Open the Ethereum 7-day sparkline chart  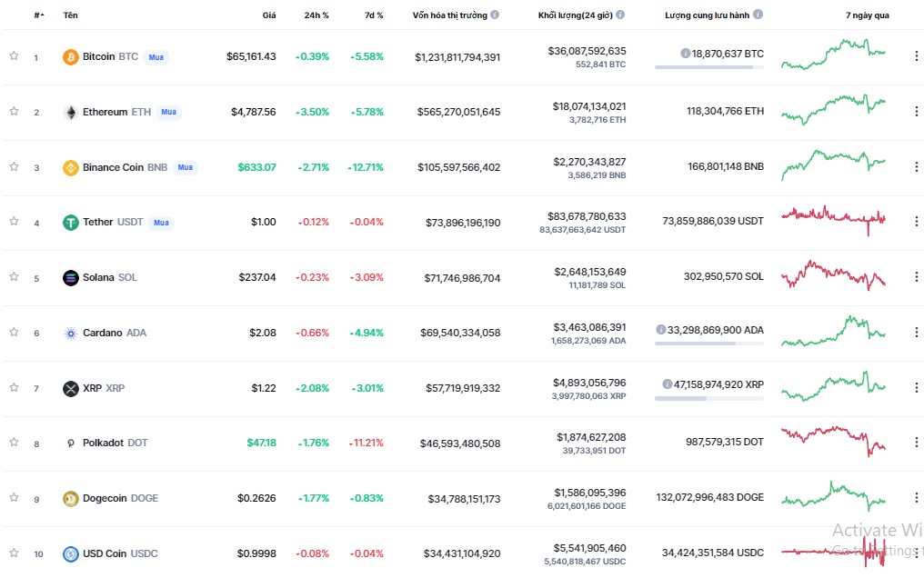click(833, 109)
